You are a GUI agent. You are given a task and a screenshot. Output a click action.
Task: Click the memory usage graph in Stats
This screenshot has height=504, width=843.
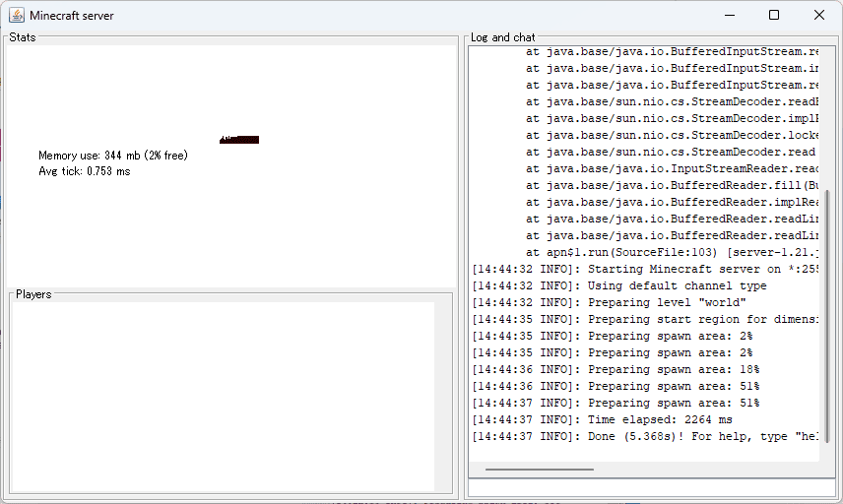239,140
